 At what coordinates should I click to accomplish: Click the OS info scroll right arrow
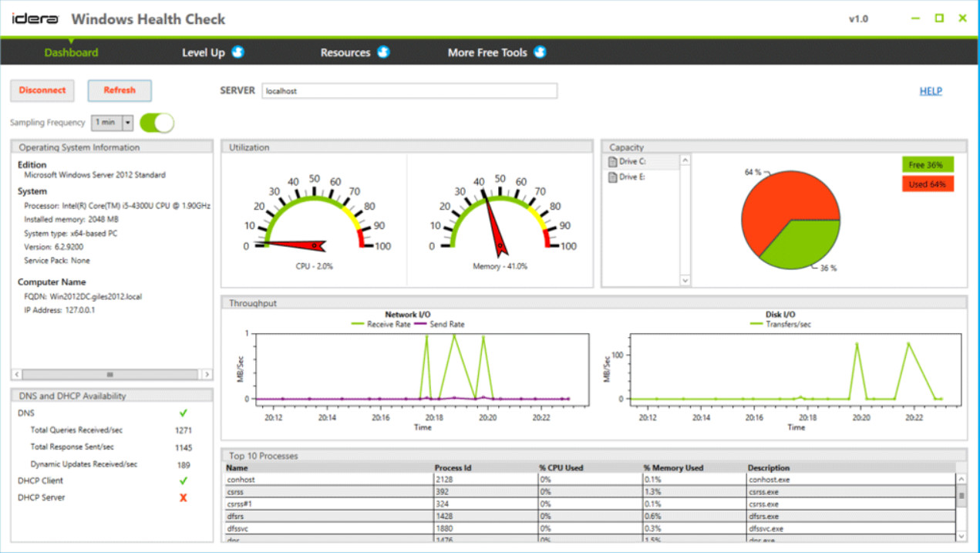pyautogui.click(x=207, y=374)
